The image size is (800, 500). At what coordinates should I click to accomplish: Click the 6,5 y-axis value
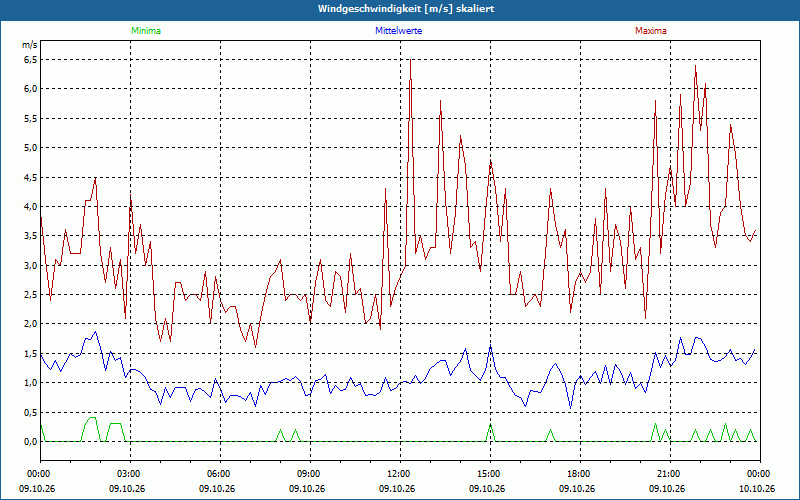(31, 60)
